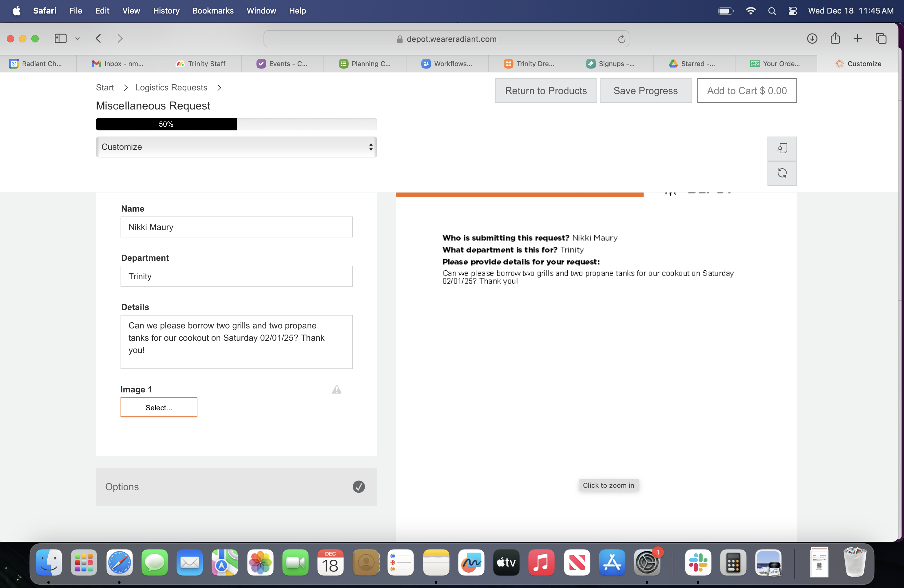
Task: Open Safari's downloads icon
Action: (812, 38)
